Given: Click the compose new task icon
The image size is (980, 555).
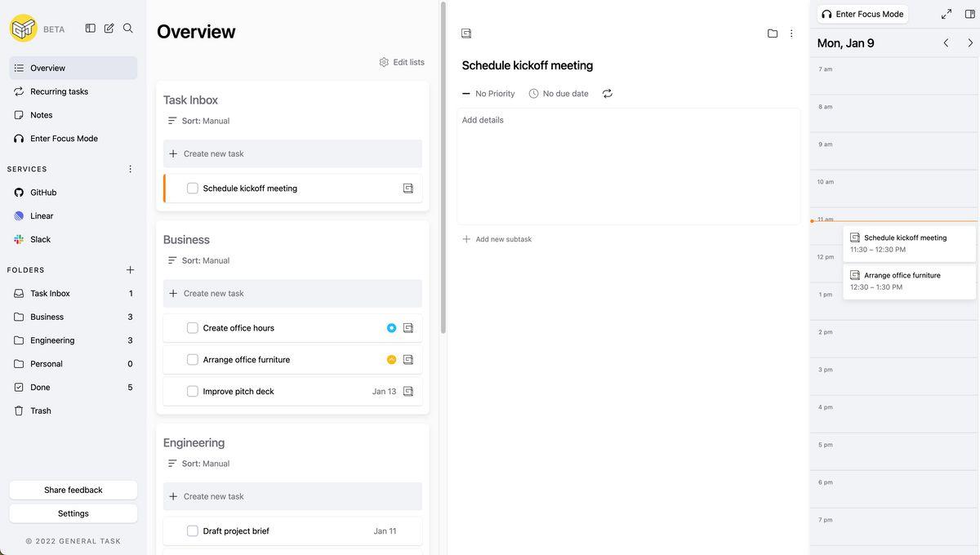Looking at the screenshot, I should point(109,29).
